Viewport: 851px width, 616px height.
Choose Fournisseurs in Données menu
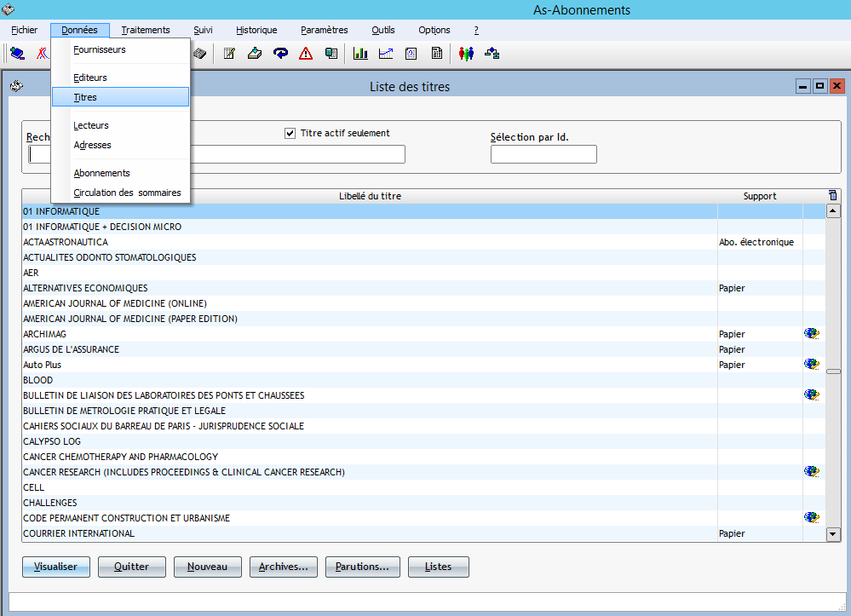pos(120,49)
